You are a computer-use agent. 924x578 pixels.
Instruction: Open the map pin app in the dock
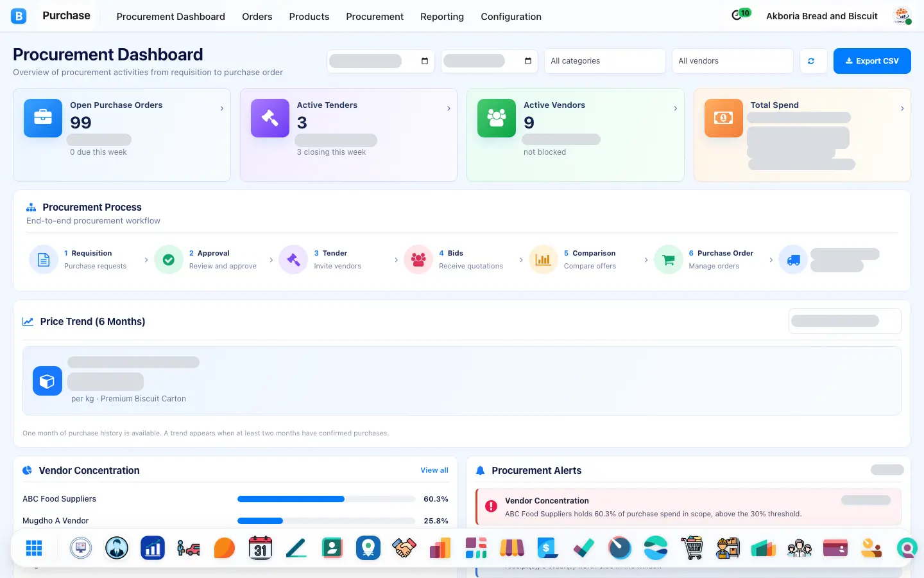pos(368,548)
